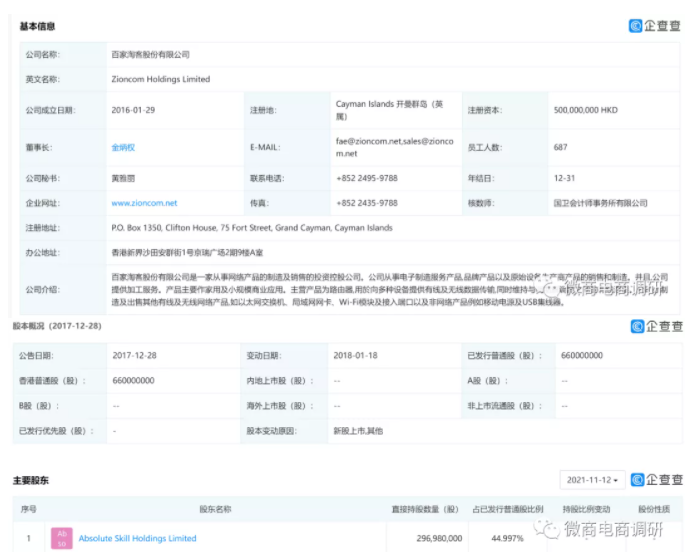Open Absolute Skill Holdings Limited shareholder link
Viewport: 696px width, 552px height.
[137, 538]
